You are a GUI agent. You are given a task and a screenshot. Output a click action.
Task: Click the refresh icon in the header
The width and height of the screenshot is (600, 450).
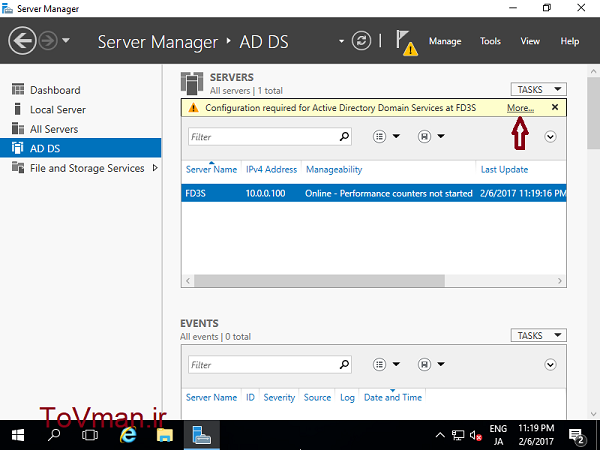(362, 41)
